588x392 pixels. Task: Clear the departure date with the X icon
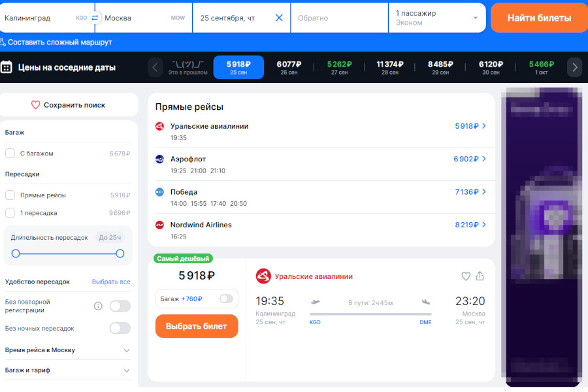pyautogui.click(x=279, y=18)
